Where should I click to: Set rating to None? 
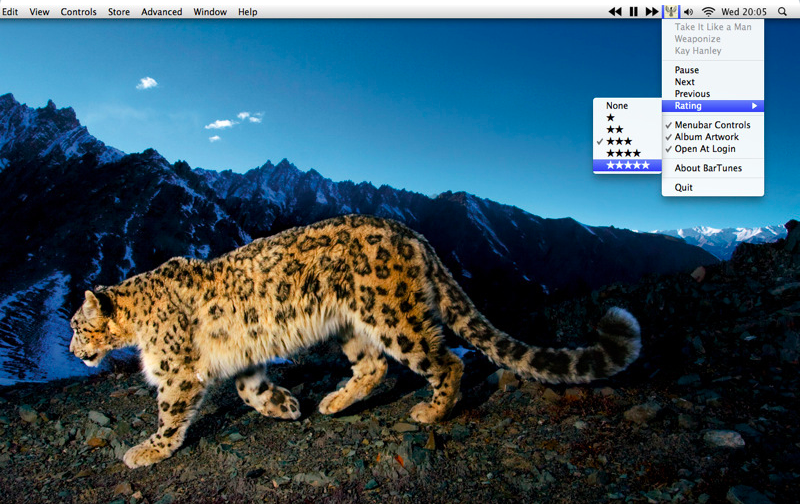click(627, 106)
